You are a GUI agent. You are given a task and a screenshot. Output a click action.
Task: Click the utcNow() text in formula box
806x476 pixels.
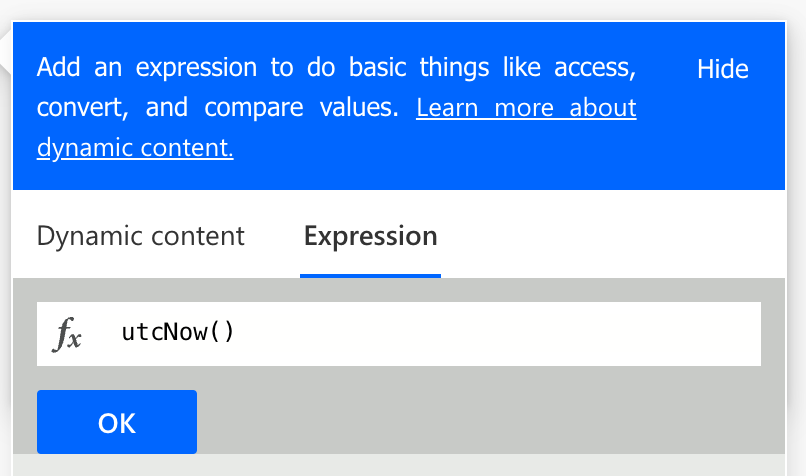click(x=178, y=332)
